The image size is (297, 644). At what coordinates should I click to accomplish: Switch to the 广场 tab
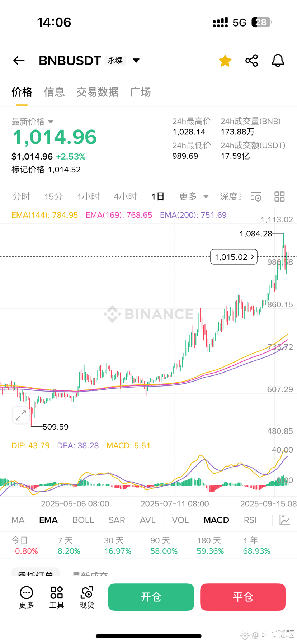pos(140,92)
